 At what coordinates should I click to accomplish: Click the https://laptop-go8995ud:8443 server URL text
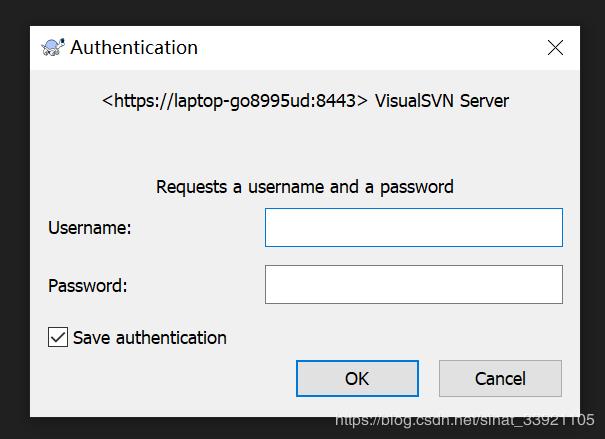[235, 100]
